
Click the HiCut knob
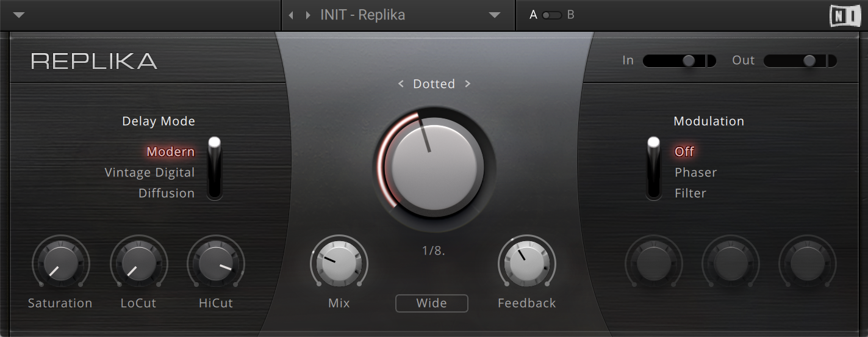pos(215,263)
